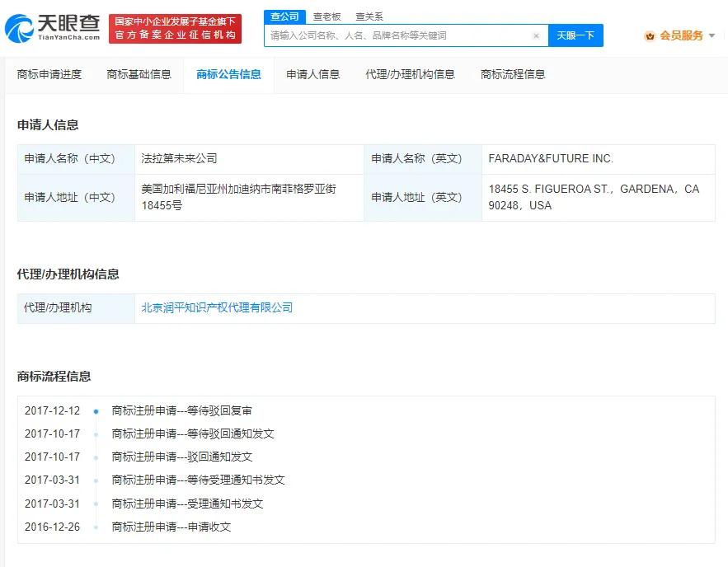Viewport: 728px width, 567px height.
Task: Open 会员服务 menu
Action: pyautogui.click(x=681, y=35)
